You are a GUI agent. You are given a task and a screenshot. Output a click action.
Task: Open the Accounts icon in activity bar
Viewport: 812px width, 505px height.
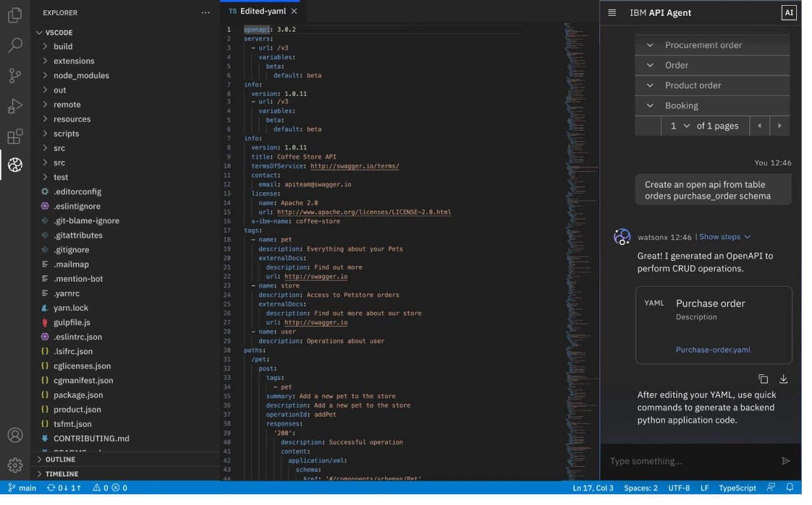(x=15, y=435)
